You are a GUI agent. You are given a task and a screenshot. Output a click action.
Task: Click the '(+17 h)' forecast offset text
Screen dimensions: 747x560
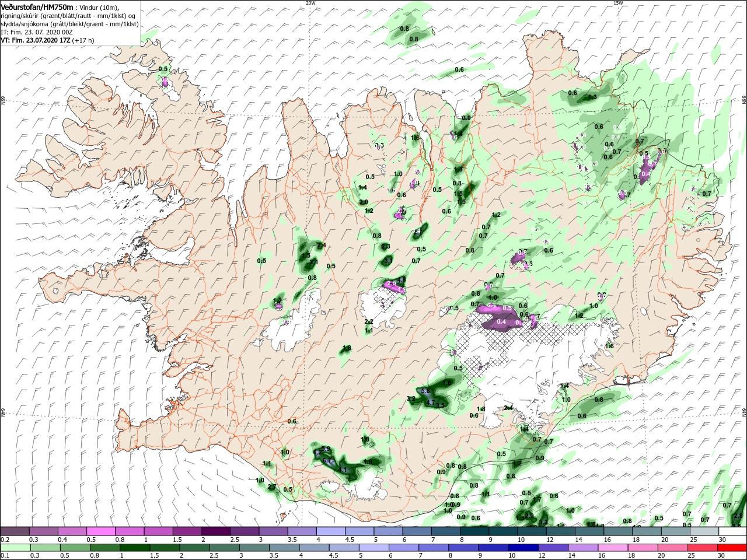point(83,40)
